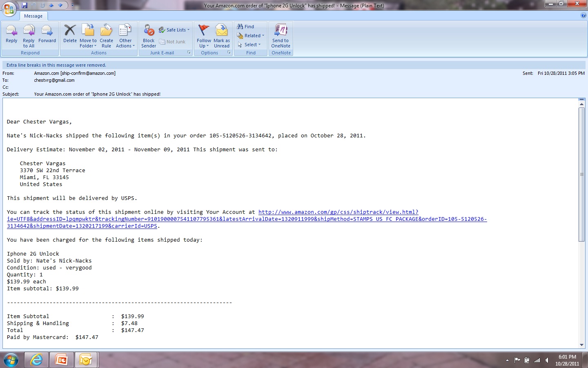Open the Select dropdown
588x368 pixels.
tap(249, 45)
